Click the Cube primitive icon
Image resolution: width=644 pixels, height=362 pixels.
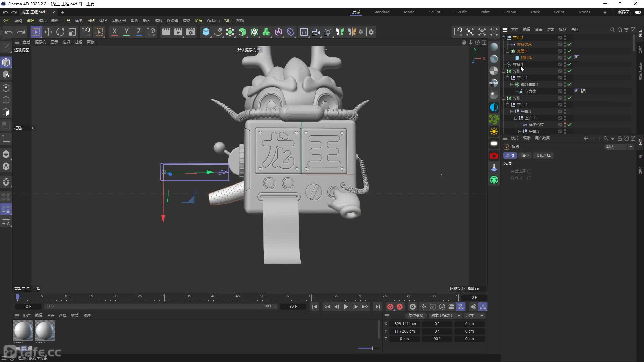point(206,32)
